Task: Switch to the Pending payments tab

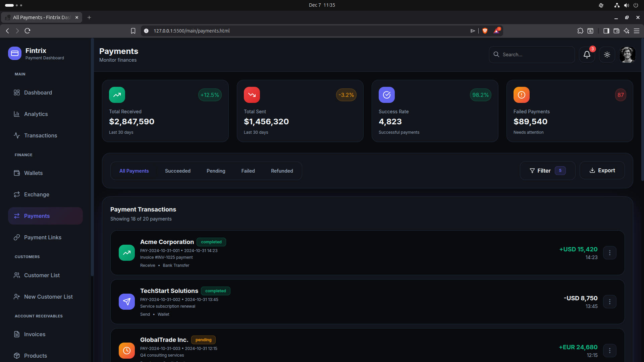Action: click(216, 171)
